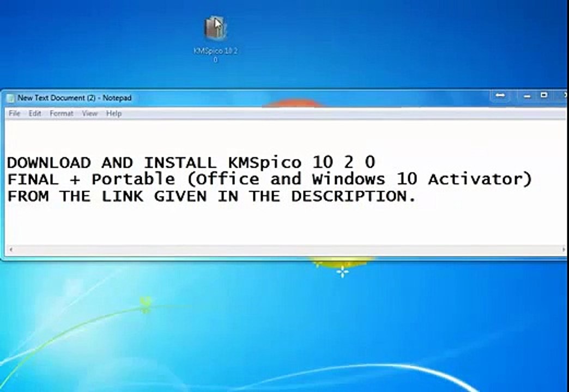Click the double-arrow button in the Notepad title bar
Viewport: 569px width, 392px height.
[x=500, y=95]
